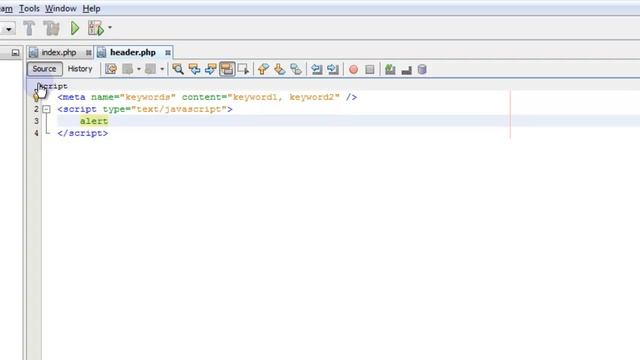Click the <meta name="keywords"> line
The height and width of the screenshot is (360, 640).
click(207, 97)
